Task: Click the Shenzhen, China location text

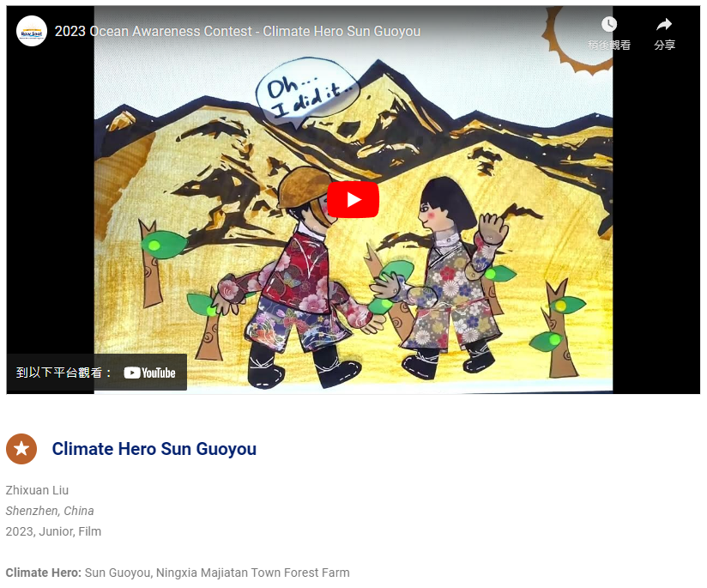Action: click(x=50, y=511)
